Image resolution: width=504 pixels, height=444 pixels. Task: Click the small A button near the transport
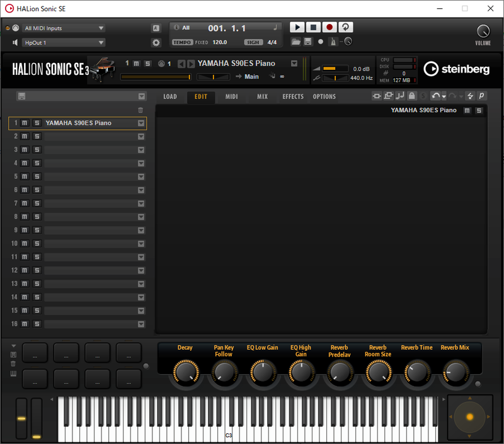tap(156, 28)
